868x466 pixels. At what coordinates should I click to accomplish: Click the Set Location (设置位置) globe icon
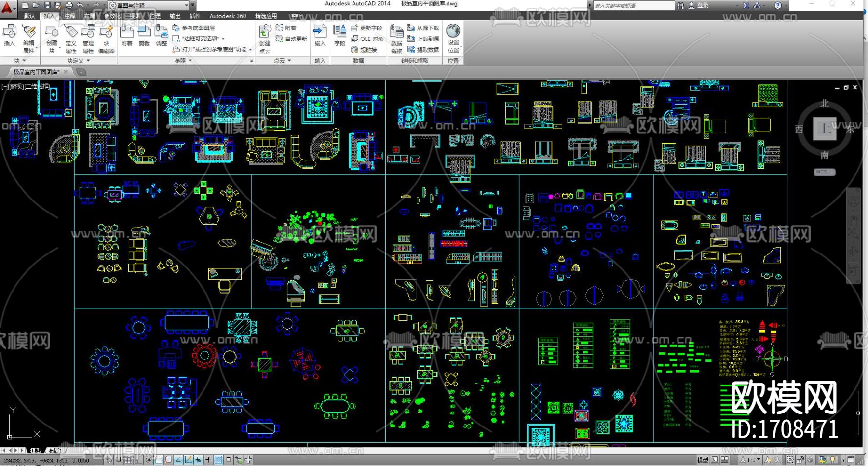click(x=453, y=38)
